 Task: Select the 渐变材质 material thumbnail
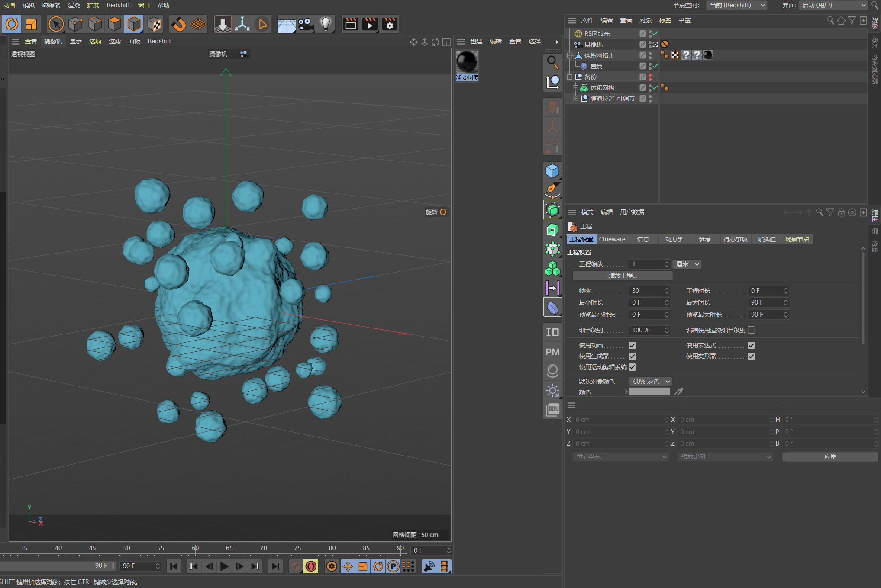[467, 65]
